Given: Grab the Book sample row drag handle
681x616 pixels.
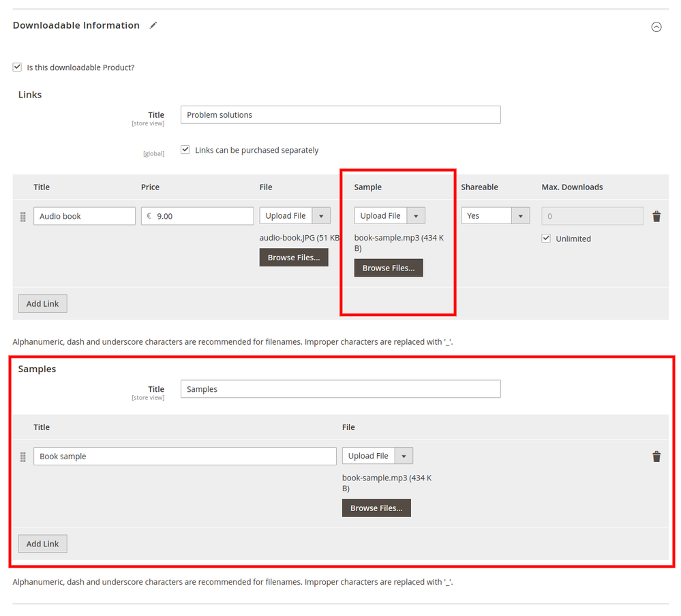Looking at the screenshot, I should (22, 457).
